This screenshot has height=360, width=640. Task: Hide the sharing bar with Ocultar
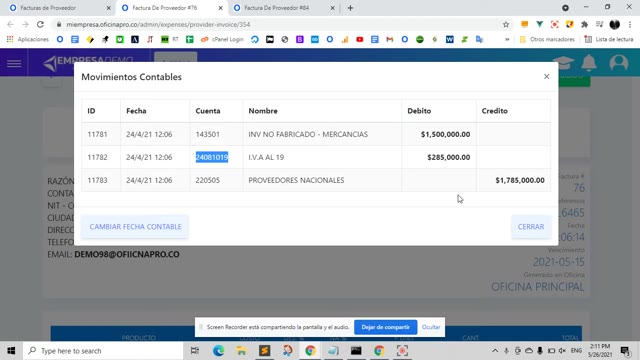pos(431,327)
